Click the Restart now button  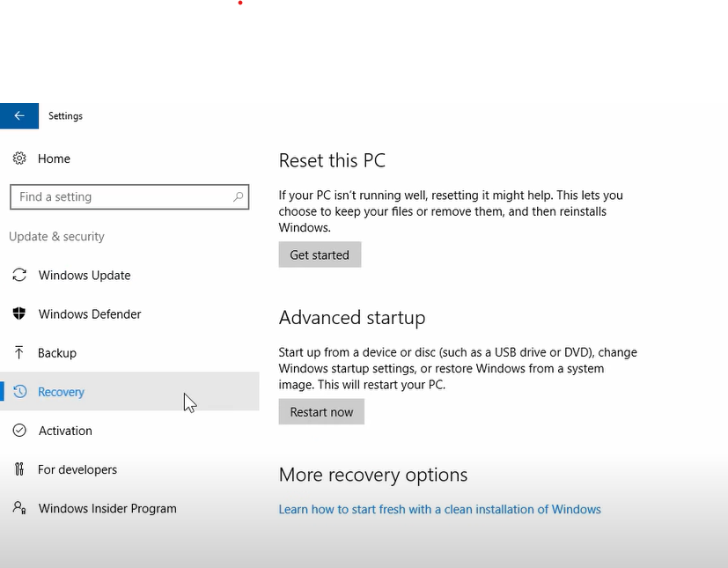321,412
